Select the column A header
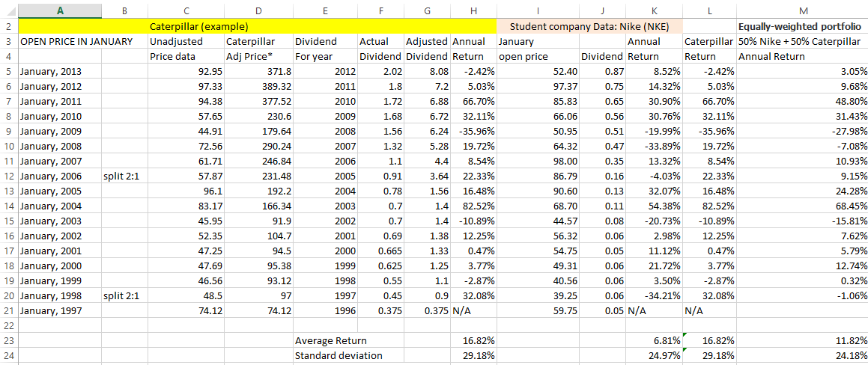Screen dimensions: 868x365 click(59, 10)
